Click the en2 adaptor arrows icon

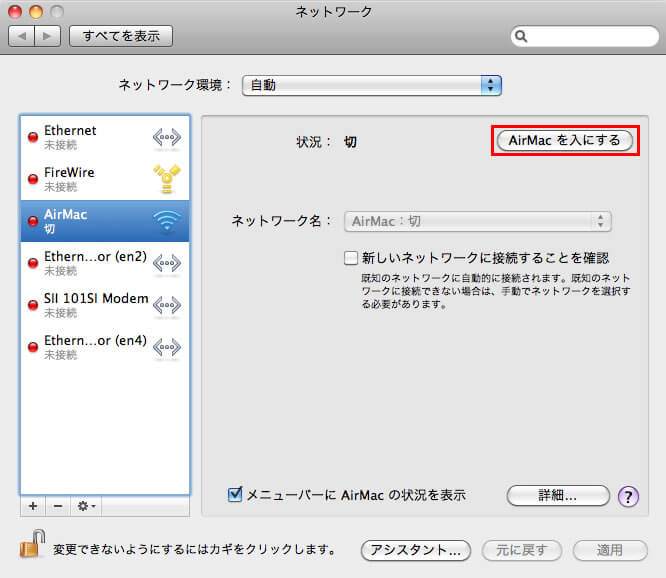click(167, 263)
